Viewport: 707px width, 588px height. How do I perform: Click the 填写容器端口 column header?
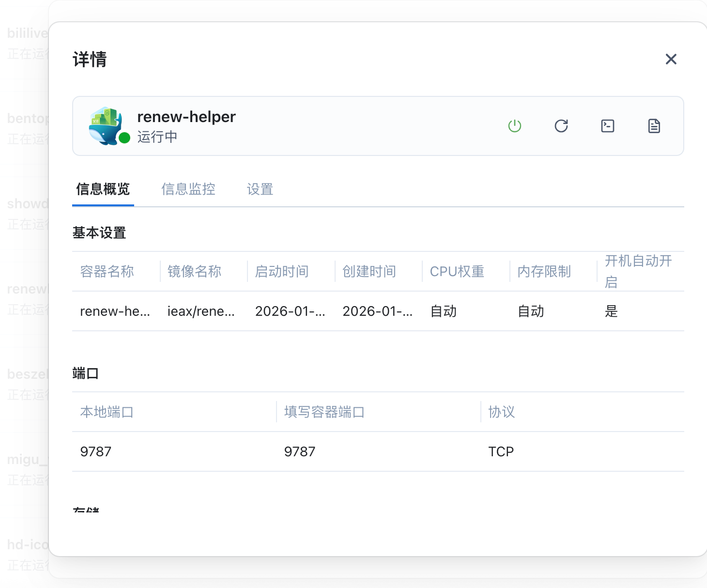tap(324, 412)
